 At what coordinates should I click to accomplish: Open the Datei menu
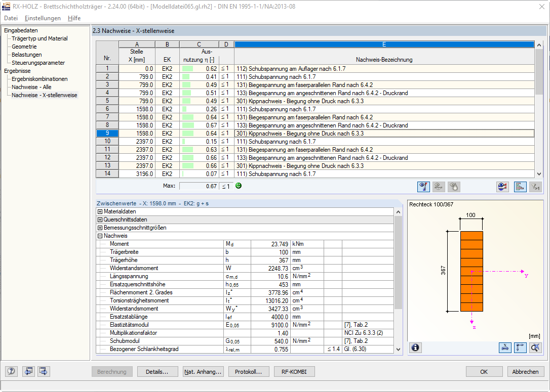11,18
